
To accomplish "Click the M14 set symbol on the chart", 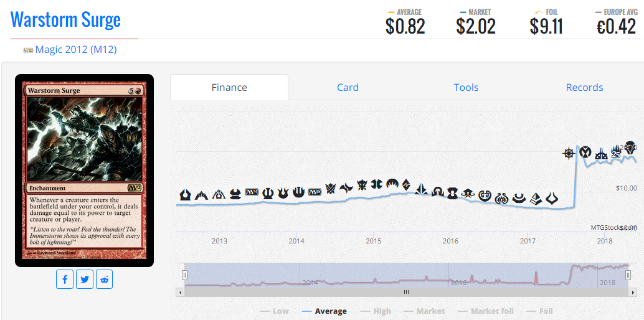I will [x=252, y=191].
